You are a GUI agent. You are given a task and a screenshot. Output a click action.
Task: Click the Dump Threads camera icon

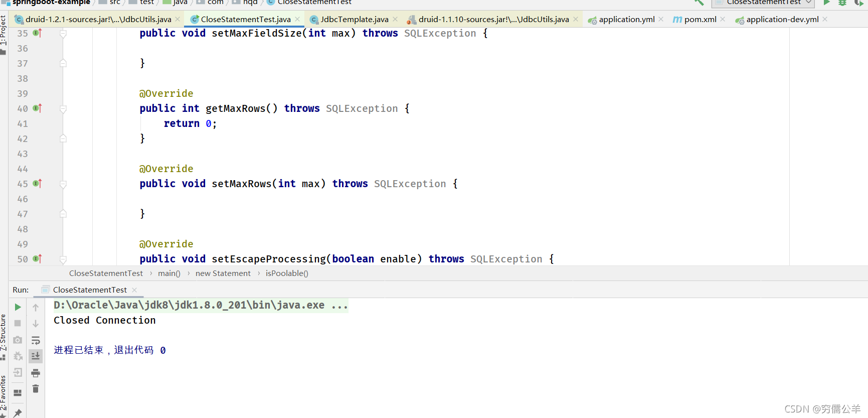click(18, 340)
